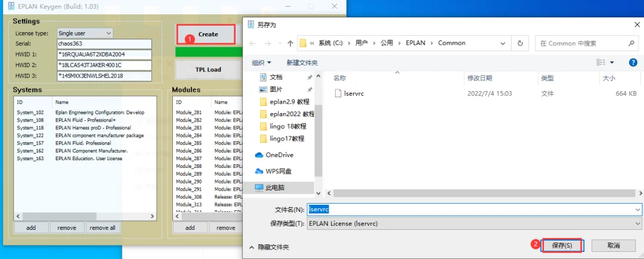
Task: Select lingo17教程 in the navigation pane
Action: [287, 139]
